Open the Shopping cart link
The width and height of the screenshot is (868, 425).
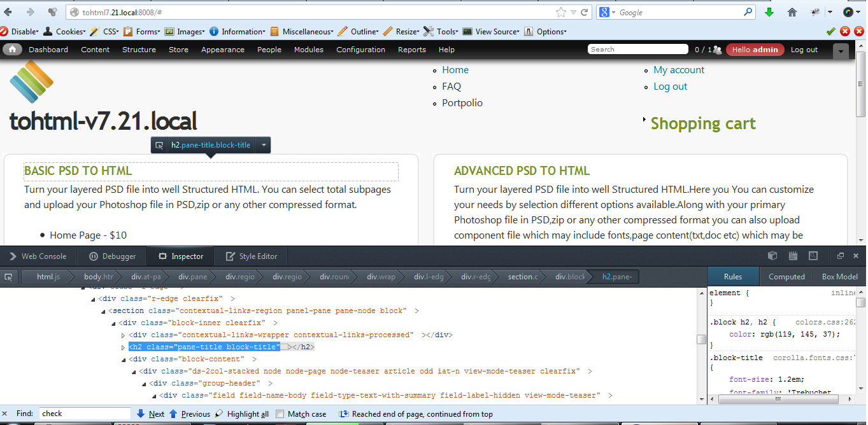click(x=703, y=123)
